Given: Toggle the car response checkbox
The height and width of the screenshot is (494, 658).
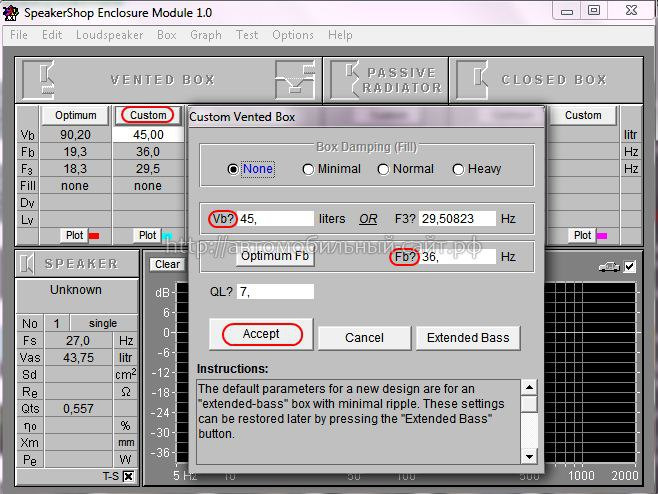Looking at the screenshot, I should (x=629, y=267).
